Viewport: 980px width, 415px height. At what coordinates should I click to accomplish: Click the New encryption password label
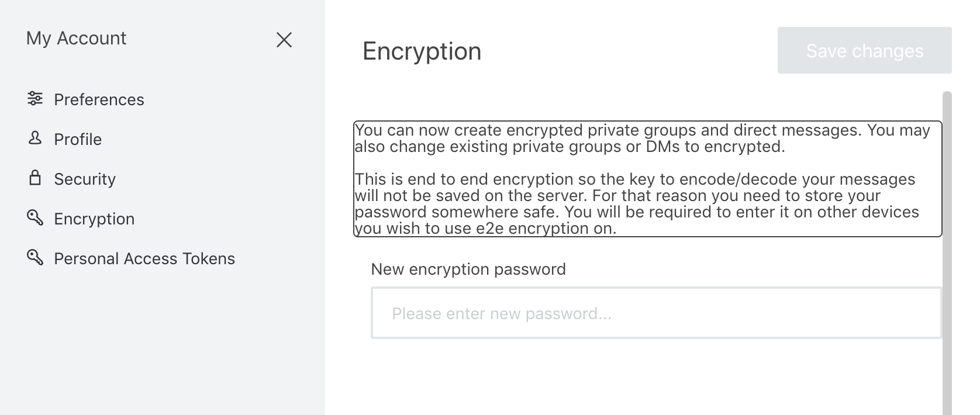pyautogui.click(x=468, y=269)
